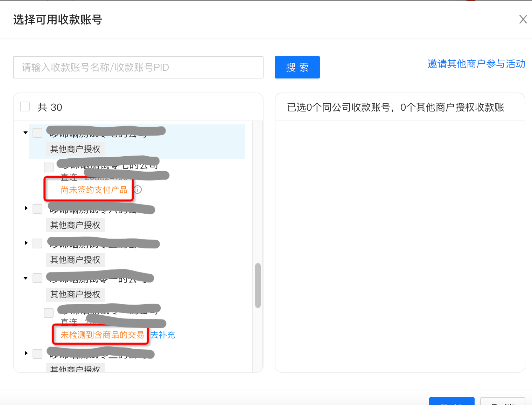Screen dimensions: 532x405
Task: Click the 请输入收款账号名称 search input field
Action: [x=138, y=67]
